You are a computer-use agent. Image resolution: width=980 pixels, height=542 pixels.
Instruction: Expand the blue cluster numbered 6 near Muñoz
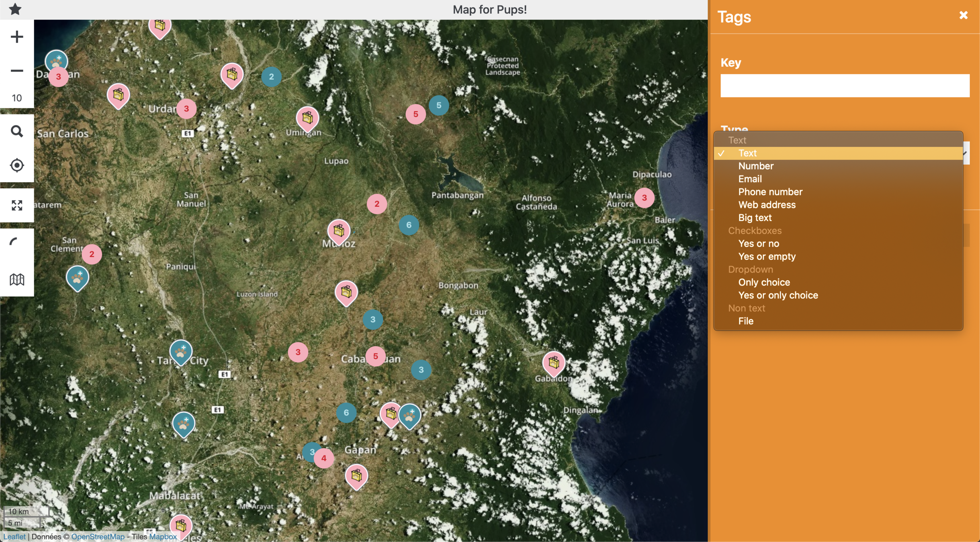click(409, 225)
